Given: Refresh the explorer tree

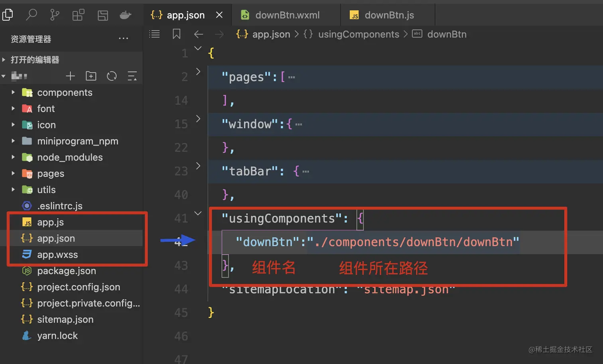Looking at the screenshot, I should [x=112, y=76].
